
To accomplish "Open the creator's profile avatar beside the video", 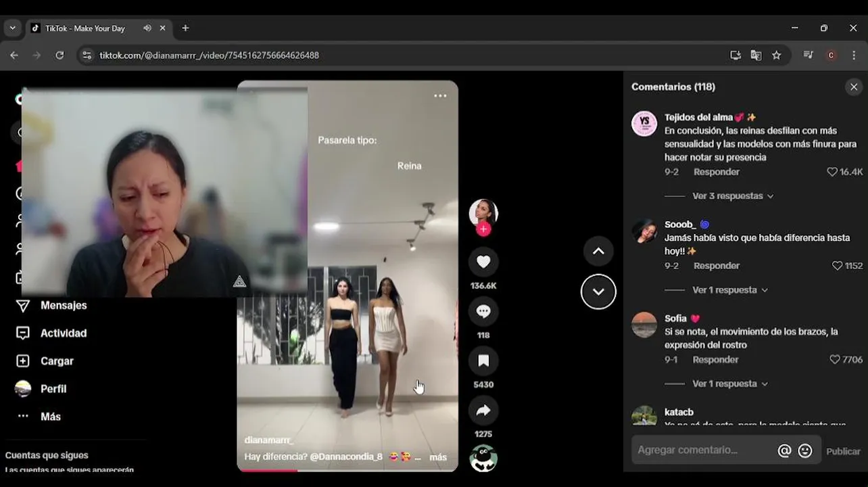I will click(x=483, y=213).
